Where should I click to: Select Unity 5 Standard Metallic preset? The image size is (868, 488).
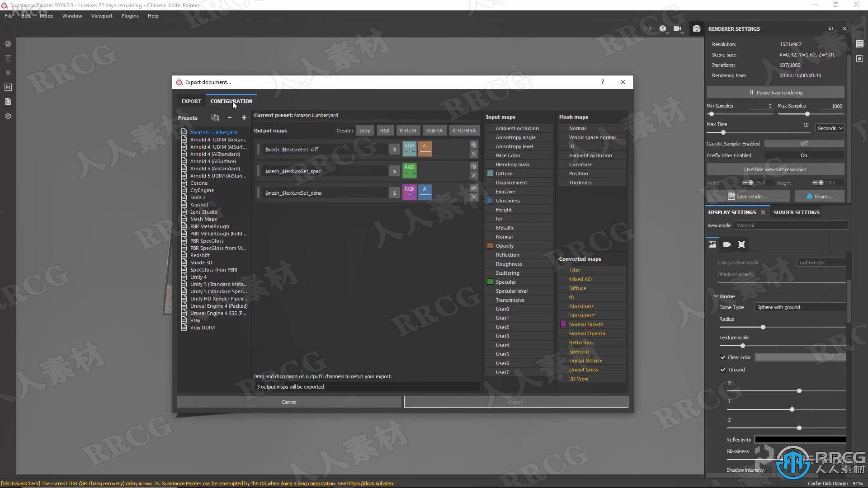point(218,284)
